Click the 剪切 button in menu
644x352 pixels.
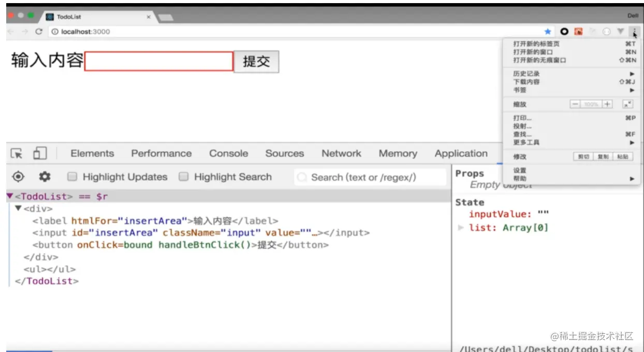click(x=583, y=156)
